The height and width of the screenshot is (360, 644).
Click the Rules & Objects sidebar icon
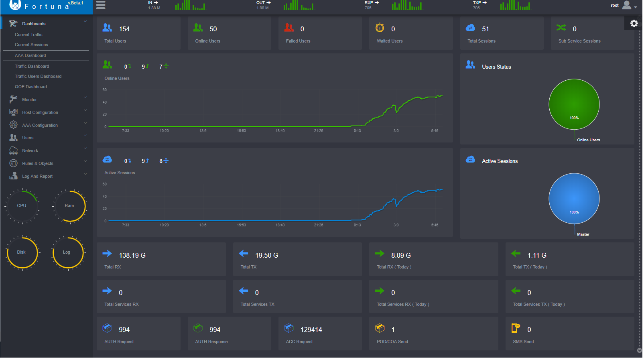[x=13, y=163]
